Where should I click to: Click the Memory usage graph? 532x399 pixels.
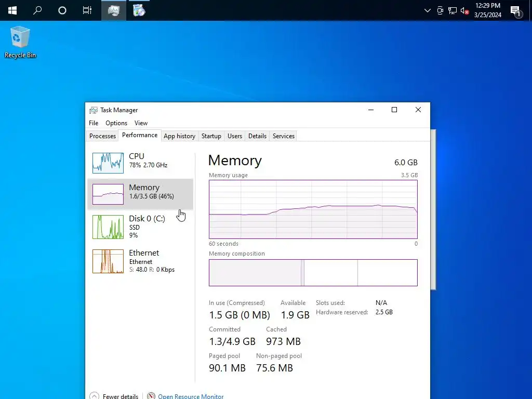tap(313, 209)
